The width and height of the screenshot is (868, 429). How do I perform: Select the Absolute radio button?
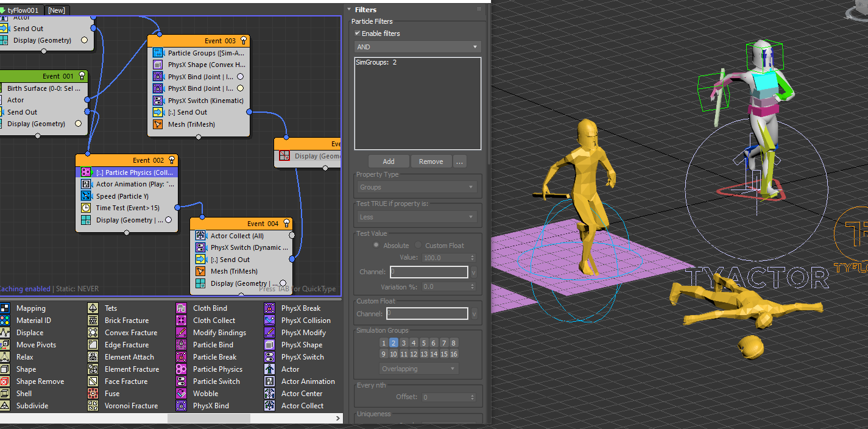pyautogui.click(x=376, y=246)
